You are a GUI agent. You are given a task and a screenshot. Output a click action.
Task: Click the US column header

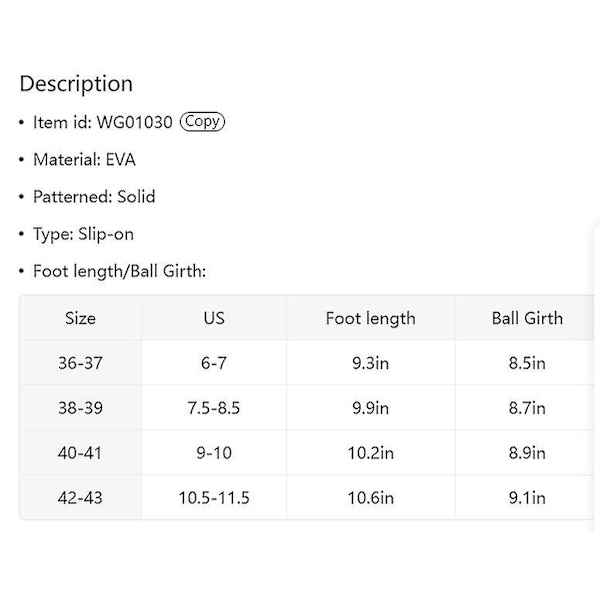click(x=214, y=318)
